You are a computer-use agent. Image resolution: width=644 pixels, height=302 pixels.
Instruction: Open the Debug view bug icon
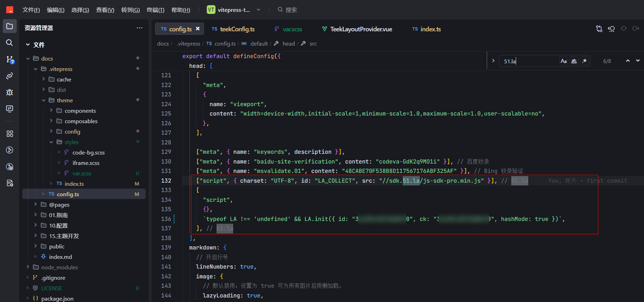10,92
